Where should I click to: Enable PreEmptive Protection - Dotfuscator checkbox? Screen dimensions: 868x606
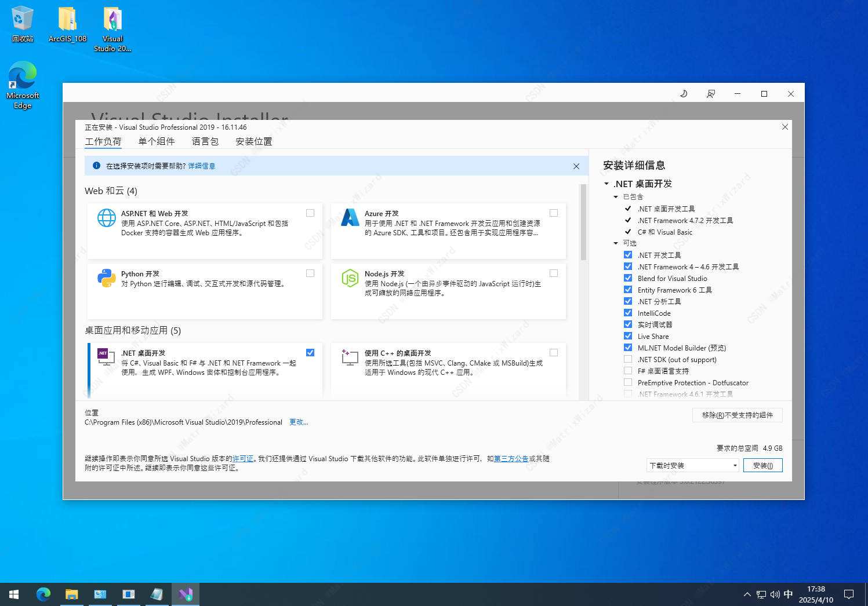click(628, 382)
